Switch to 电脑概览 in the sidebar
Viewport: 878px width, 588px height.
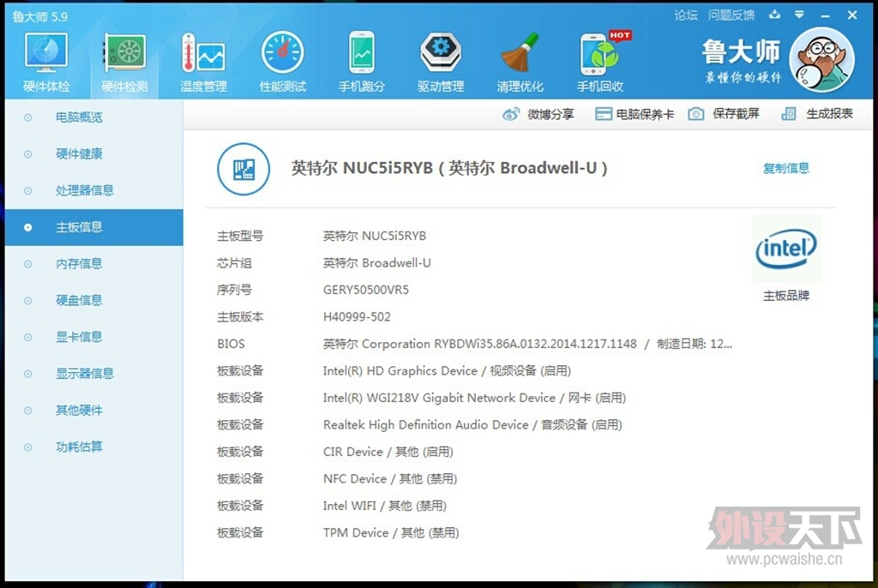(x=79, y=117)
